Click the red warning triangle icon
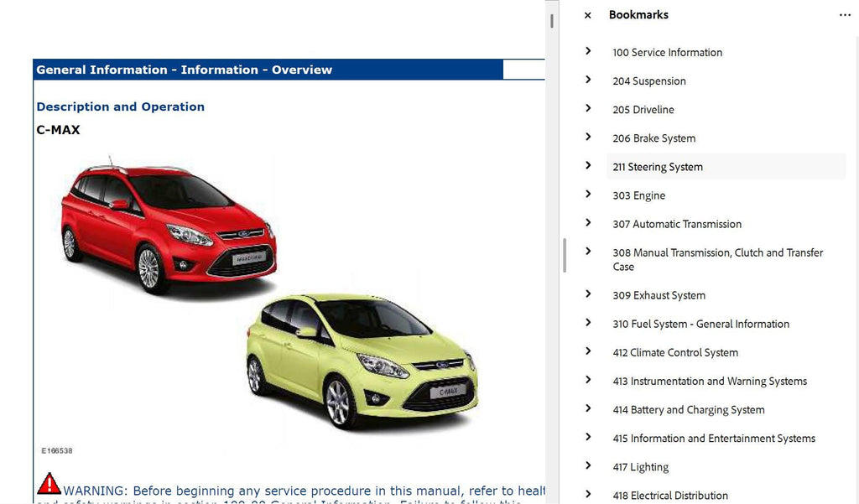 pyautogui.click(x=49, y=483)
